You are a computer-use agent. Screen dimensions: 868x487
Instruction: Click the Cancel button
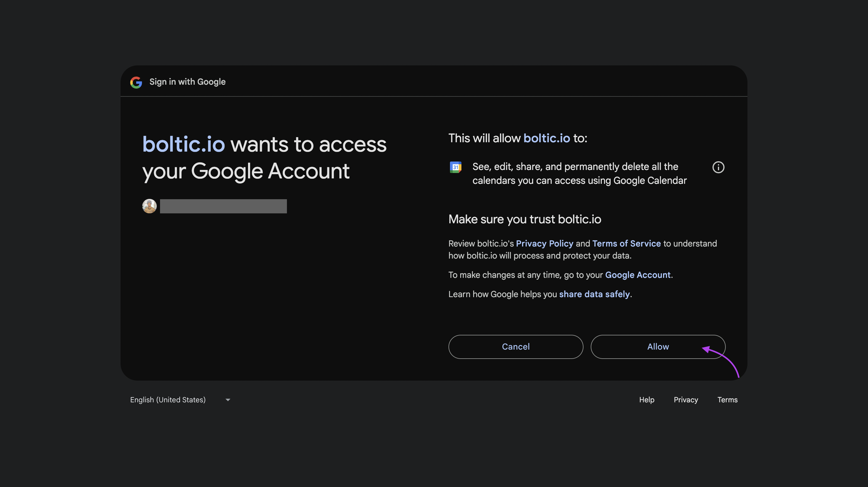(x=516, y=347)
